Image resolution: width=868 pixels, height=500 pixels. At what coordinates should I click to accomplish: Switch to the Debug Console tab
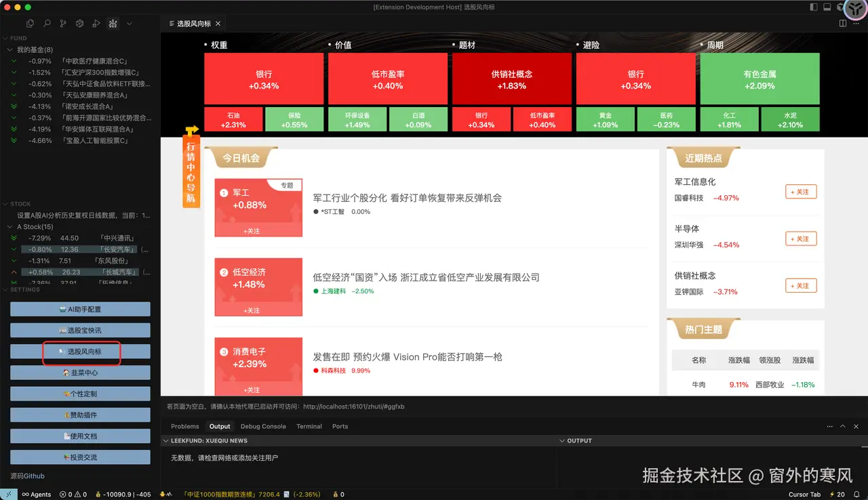263,426
